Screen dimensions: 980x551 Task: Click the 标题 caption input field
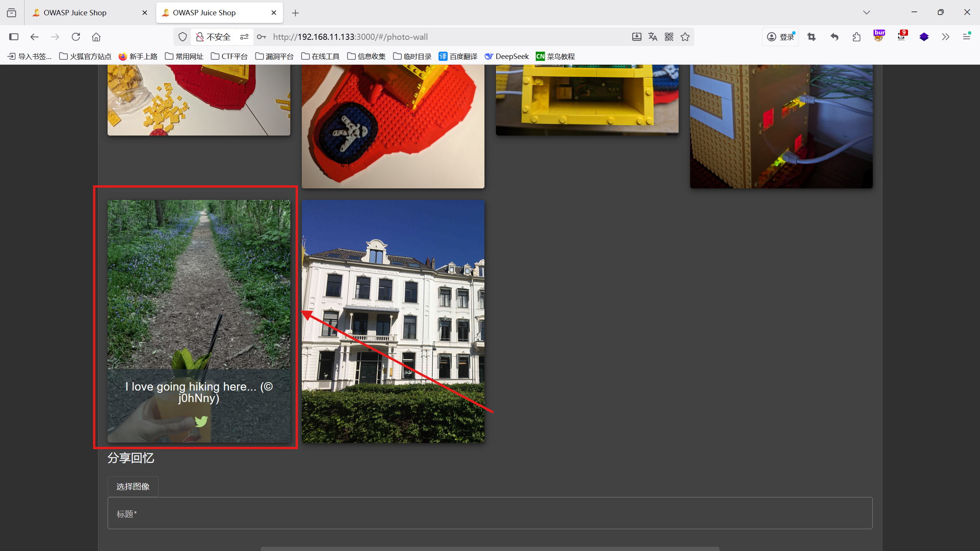pyautogui.click(x=490, y=513)
